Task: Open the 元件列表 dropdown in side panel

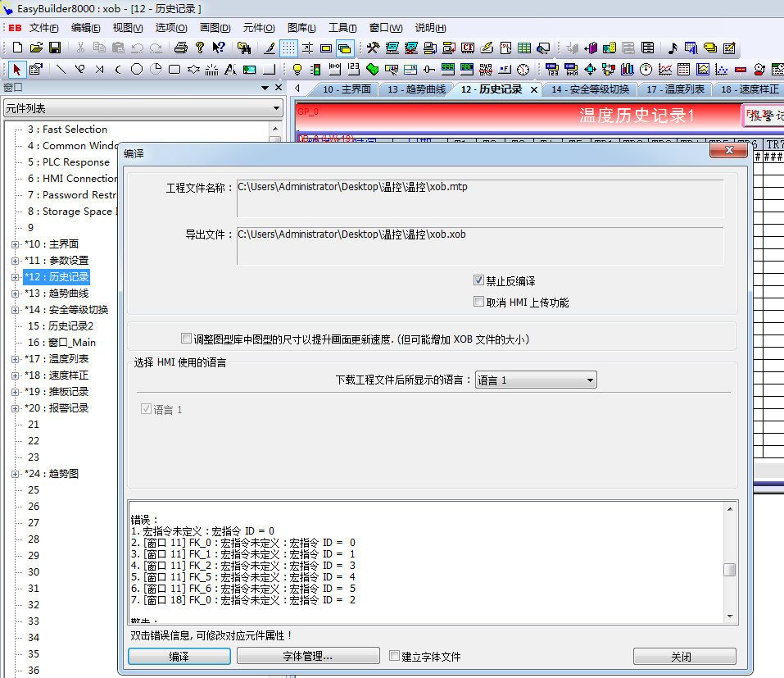Action: 143,108
